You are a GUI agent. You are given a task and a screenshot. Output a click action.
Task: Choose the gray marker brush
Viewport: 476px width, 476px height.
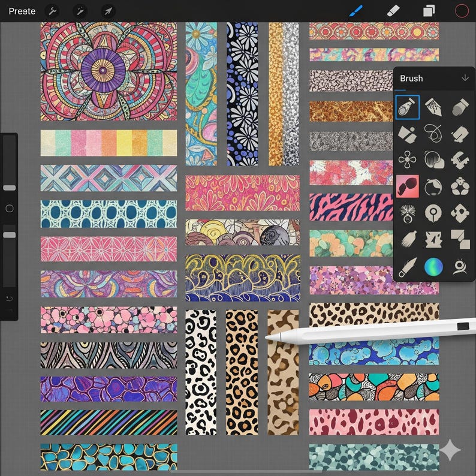[460, 107]
